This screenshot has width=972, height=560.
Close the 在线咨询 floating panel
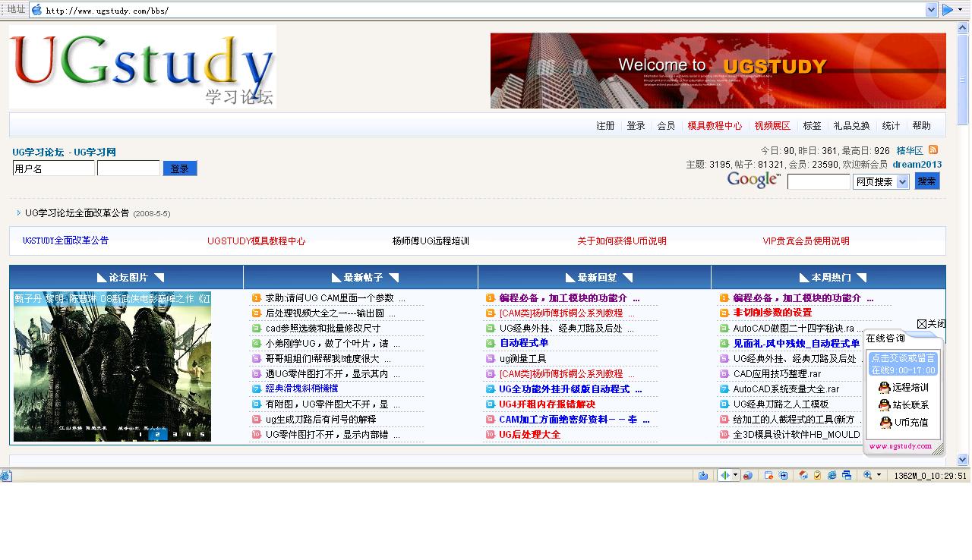click(x=931, y=324)
